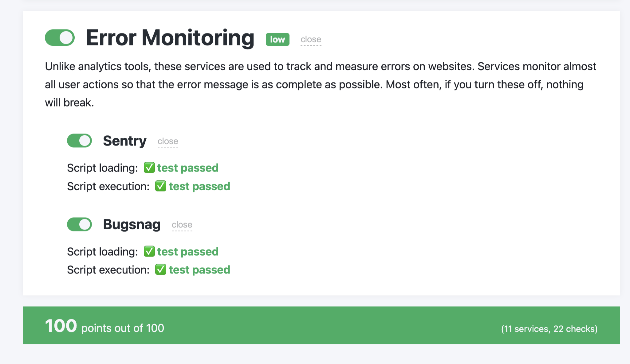630x364 pixels.
Task: Toggle the Error Monitoring category switch
Action: click(x=60, y=38)
